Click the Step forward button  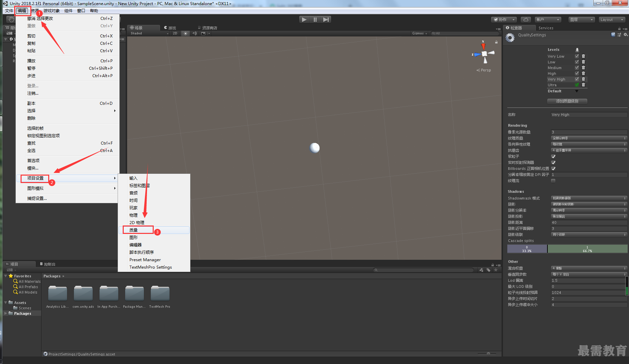(326, 20)
